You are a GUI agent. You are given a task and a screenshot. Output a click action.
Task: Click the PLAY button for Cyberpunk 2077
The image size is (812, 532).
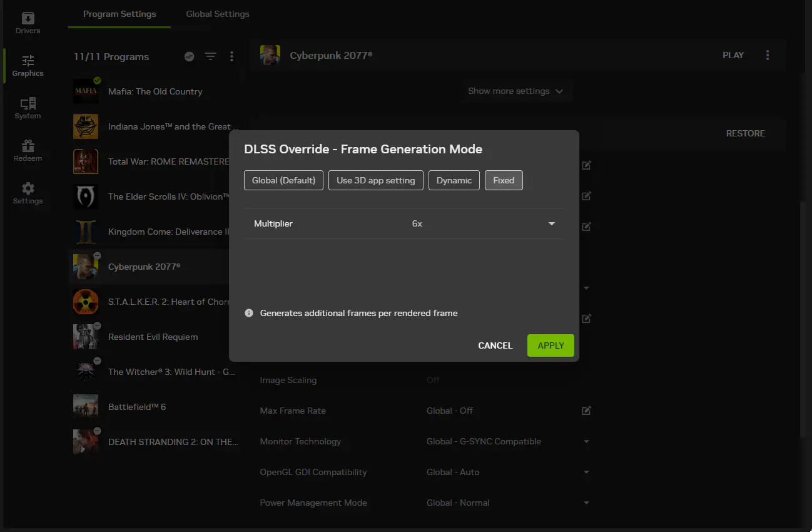click(x=733, y=55)
